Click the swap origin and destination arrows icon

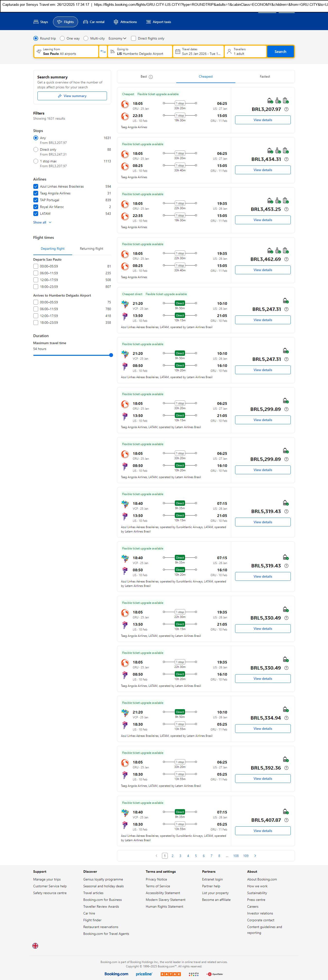(x=103, y=51)
